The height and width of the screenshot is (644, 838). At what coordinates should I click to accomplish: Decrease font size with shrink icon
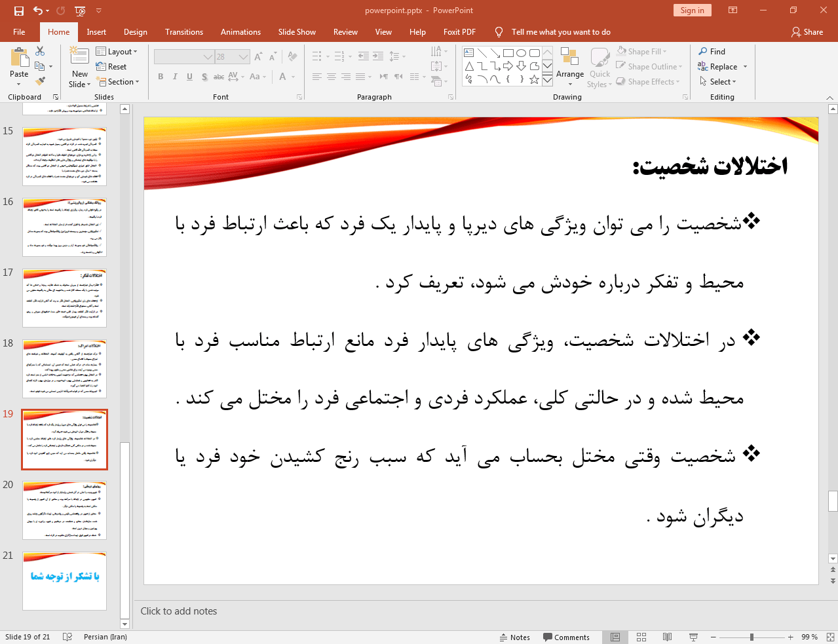coord(273,57)
